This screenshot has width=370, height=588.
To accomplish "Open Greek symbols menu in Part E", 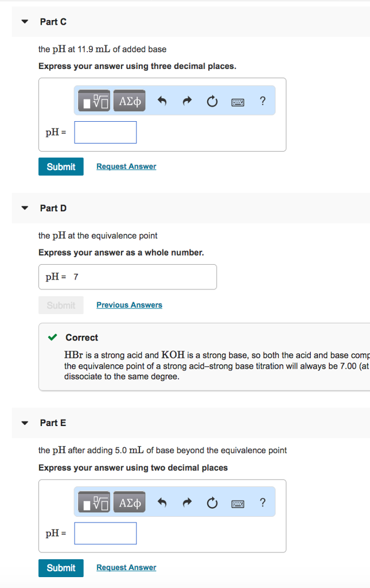I will click(x=129, y=503).
